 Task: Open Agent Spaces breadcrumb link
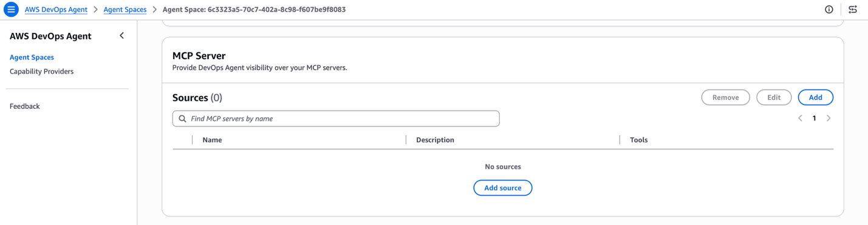tap(125, 10)
